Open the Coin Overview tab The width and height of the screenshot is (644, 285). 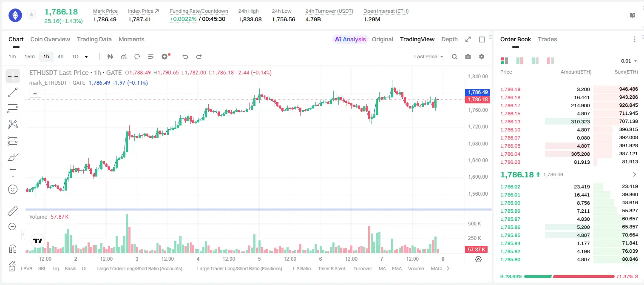point(50,39)
